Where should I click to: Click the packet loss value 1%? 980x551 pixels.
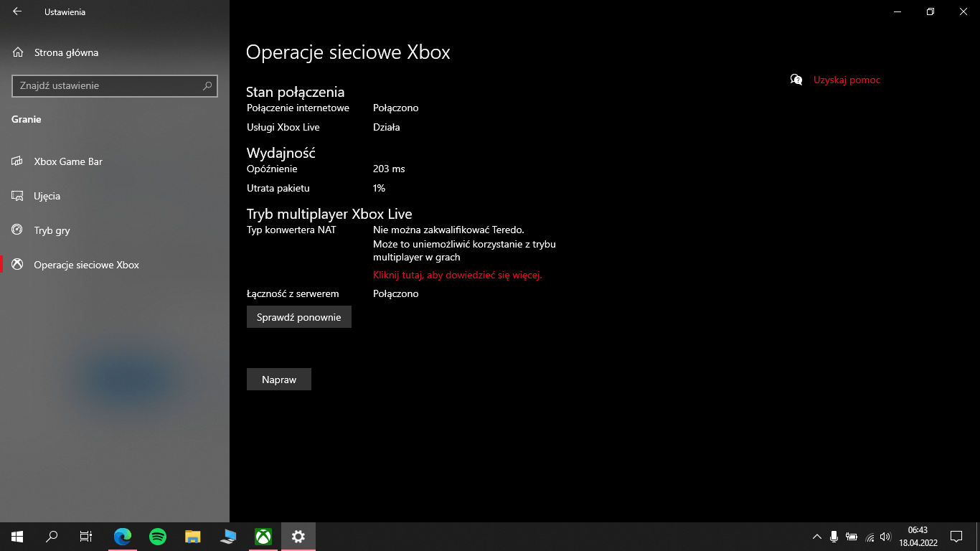point(379,188)
